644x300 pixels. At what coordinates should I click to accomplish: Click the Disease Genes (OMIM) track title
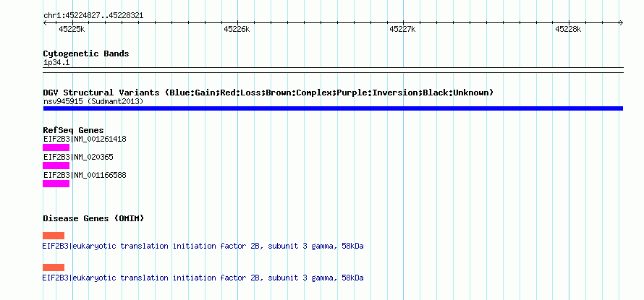click(x=93, y=218)
